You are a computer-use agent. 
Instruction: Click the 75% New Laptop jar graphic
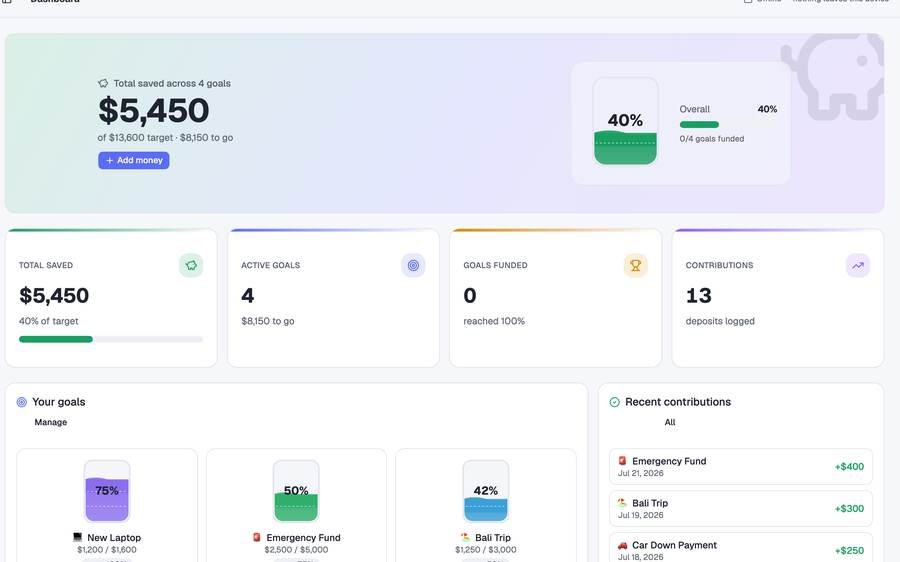[107, 491]
